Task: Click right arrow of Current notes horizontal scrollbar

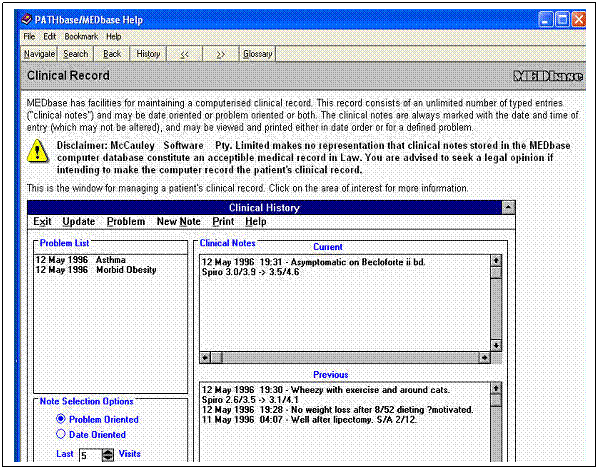Action: click(484, 358)
